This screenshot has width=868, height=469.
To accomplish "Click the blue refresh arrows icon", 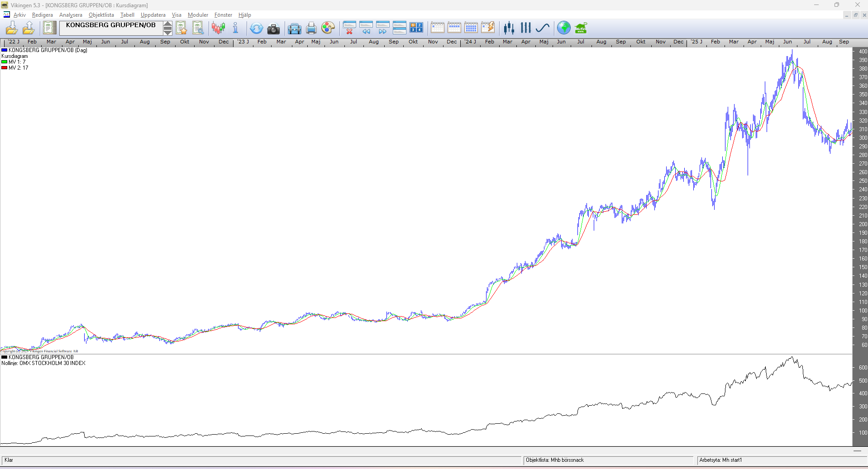I will coord(256,28).
